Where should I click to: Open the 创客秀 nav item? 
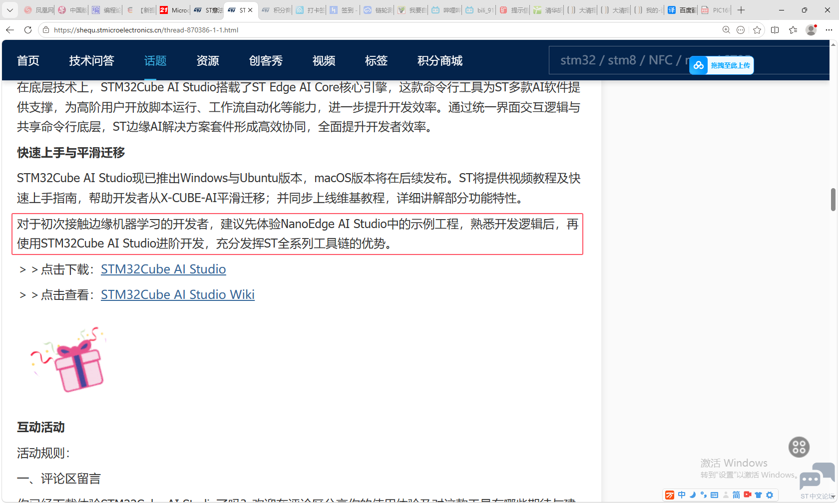pos(266,61)
